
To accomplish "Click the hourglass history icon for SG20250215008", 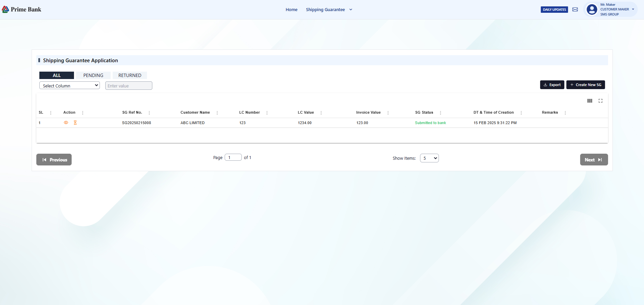I will pyautogui.click(x=75, y=123).
